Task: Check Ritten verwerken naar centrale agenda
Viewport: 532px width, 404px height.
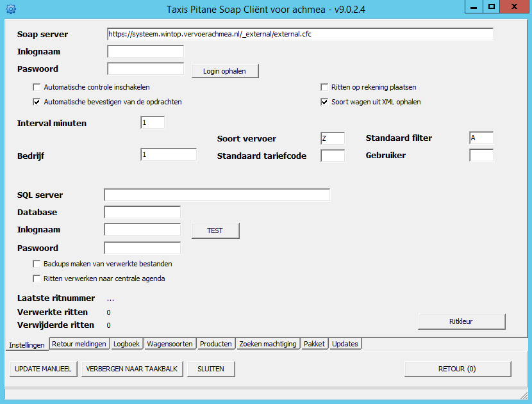Action: 37,279
